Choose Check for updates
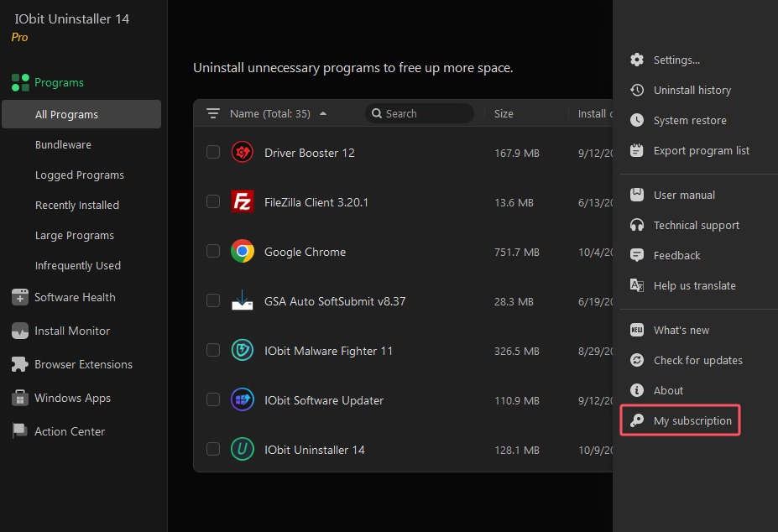778x532 pixels. click(x=698, y=360)
